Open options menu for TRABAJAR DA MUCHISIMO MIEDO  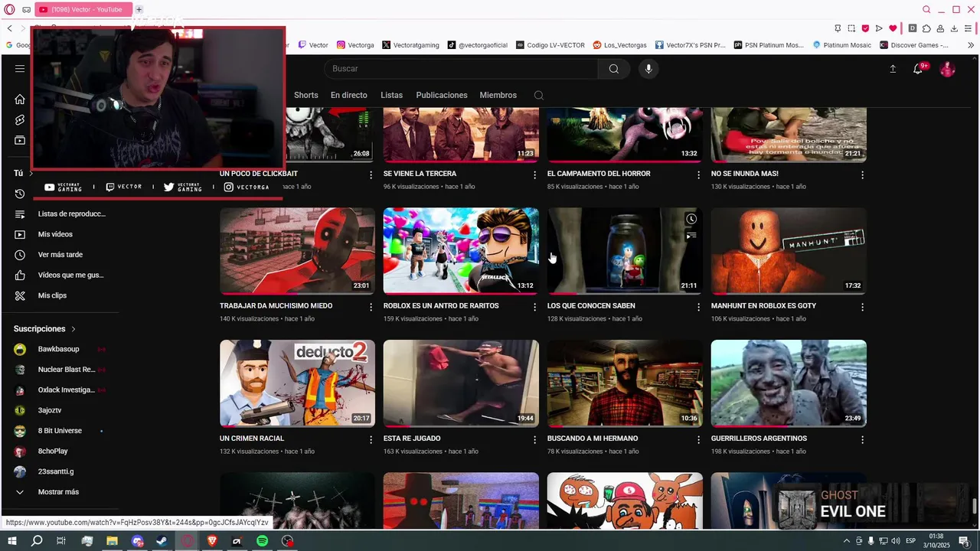(x=371, y=307)
